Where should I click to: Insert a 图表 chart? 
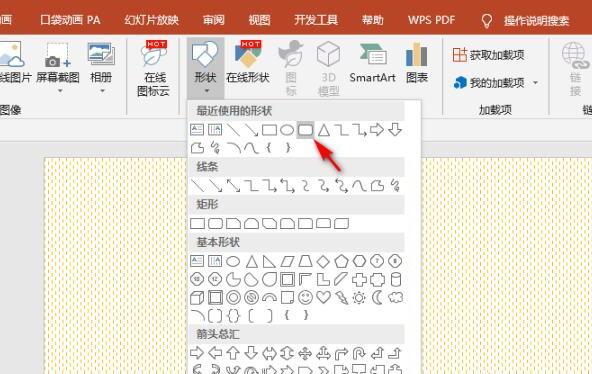(417, 62)
